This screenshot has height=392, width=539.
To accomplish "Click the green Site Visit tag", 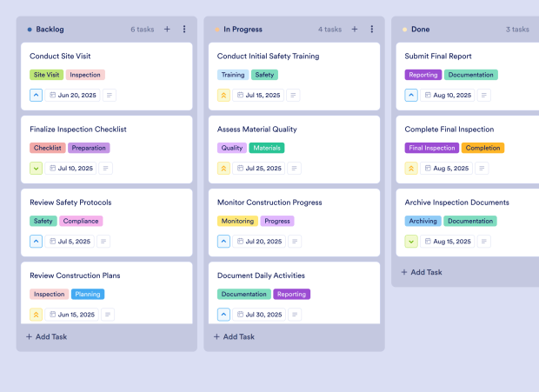I will (46, 75).
